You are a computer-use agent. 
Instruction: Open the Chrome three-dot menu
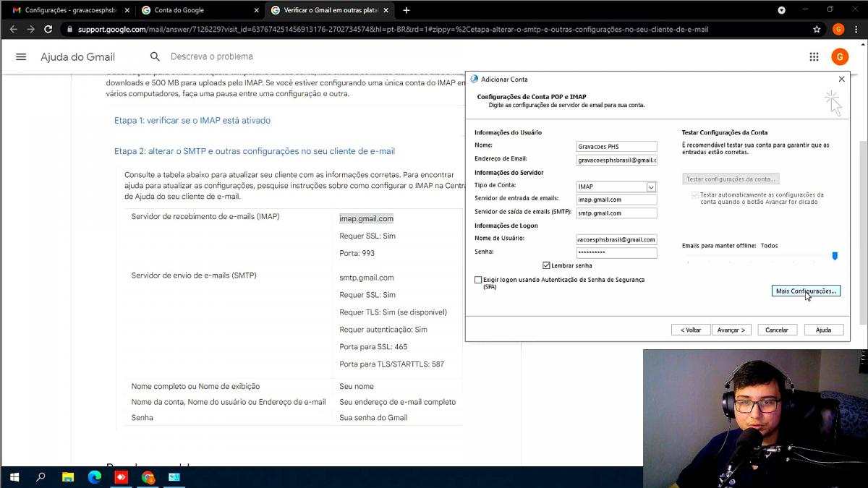coord(856,29)
